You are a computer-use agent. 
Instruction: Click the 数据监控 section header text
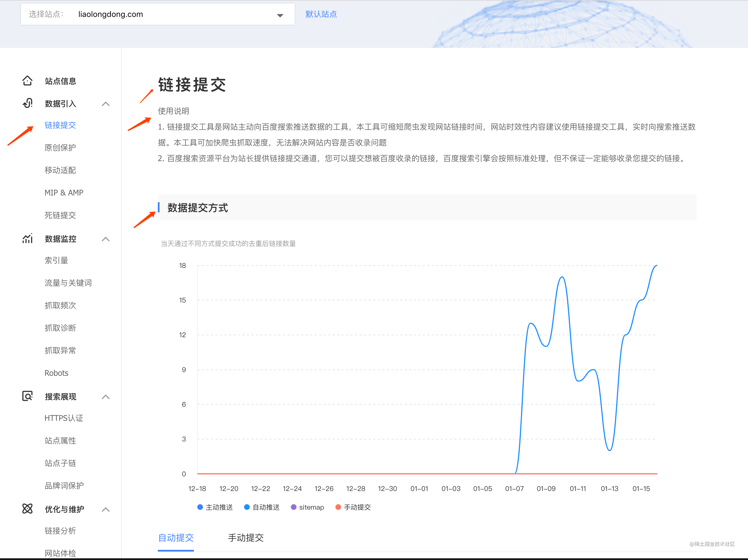pos(61,239)
